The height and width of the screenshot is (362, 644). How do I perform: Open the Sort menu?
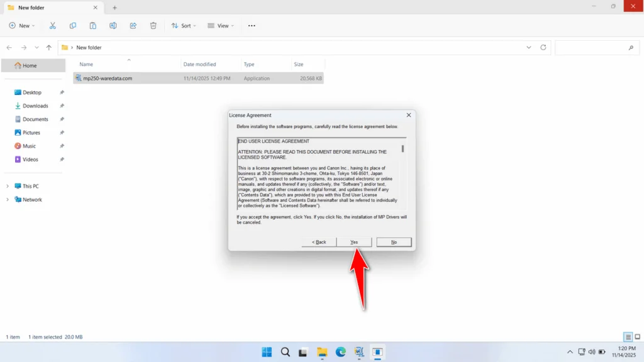[x=184, y=25]
